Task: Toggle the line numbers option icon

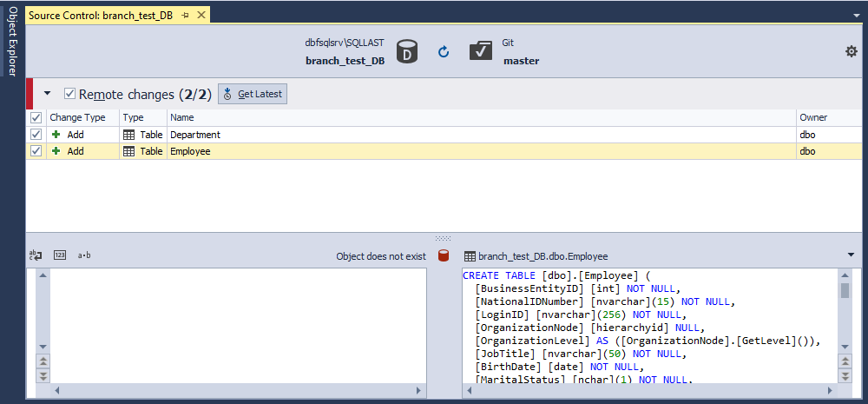Action: [60, 255]
